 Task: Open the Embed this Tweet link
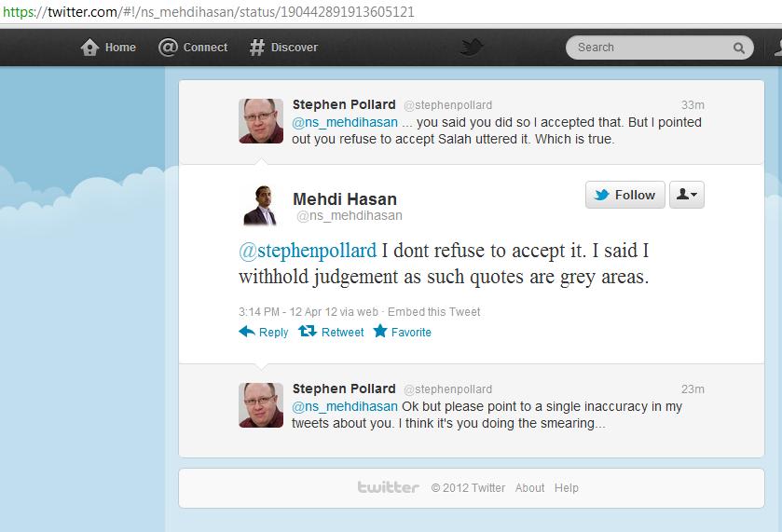pos(434,312)
